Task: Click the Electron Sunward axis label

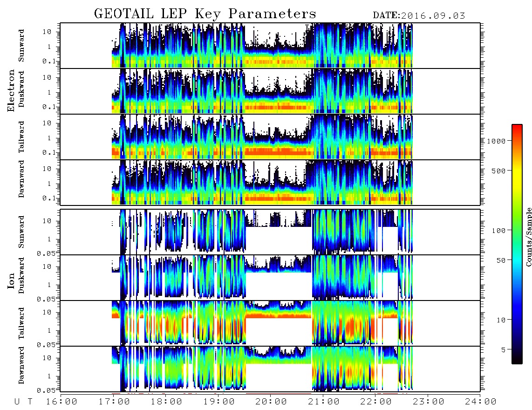Action: (x=21, y=46)
